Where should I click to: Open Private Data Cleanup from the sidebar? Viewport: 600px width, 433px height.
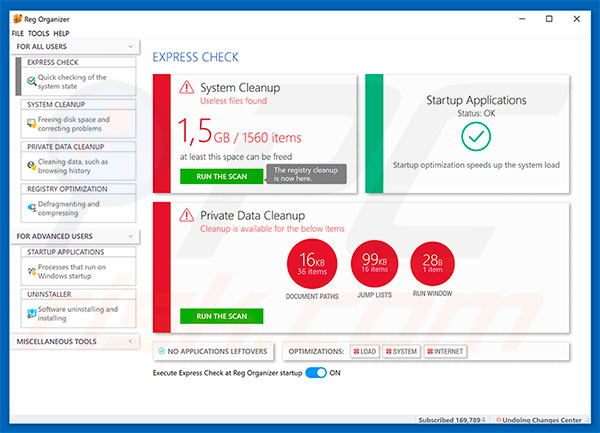[x=78, y=161]
